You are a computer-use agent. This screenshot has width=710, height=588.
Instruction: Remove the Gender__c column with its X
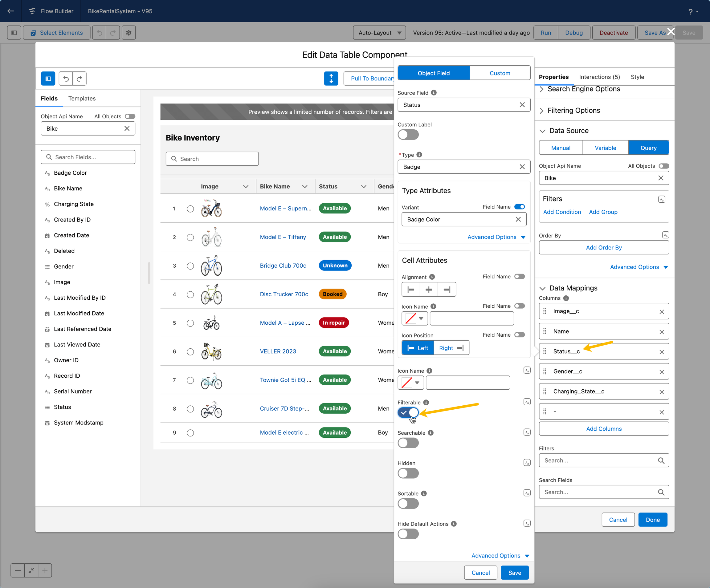[662, 372]
